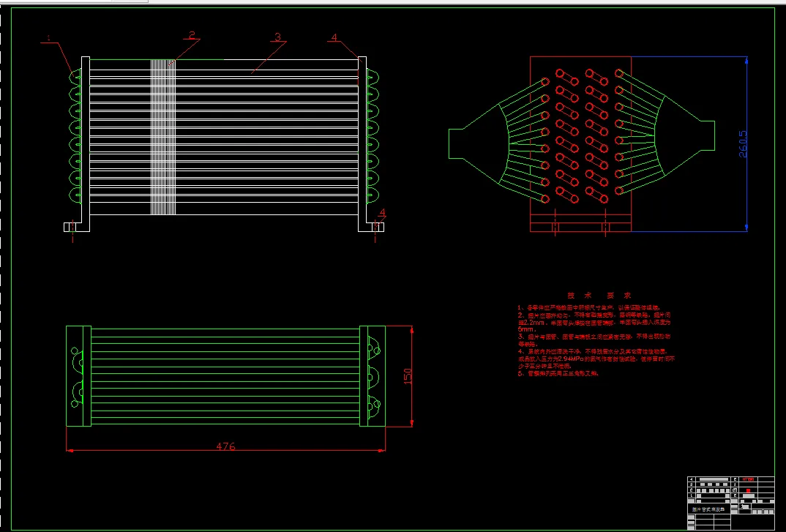786x532 pixels.
Task: Select the right outlet nozzle of side view
Action: click(707, 135)
